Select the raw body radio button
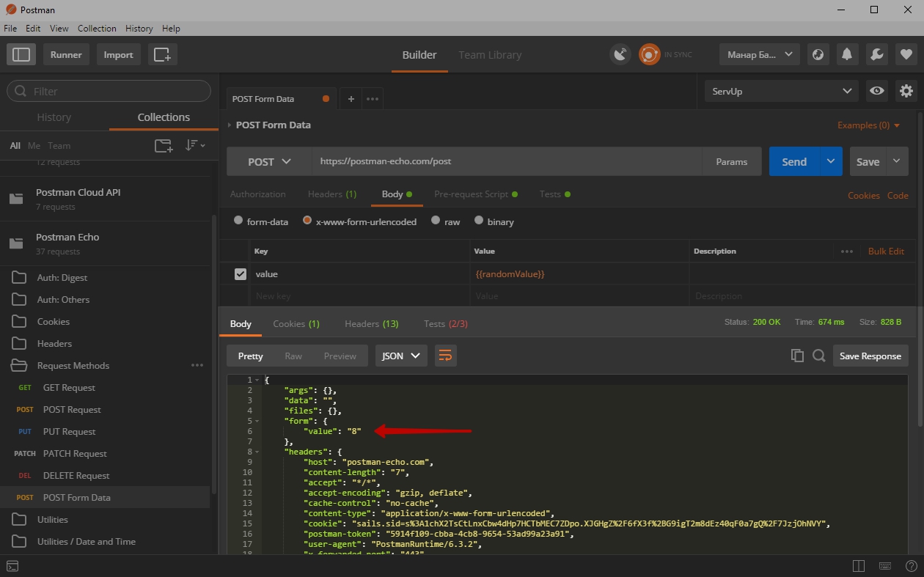 pyautogui.click(x=436, y=221)
